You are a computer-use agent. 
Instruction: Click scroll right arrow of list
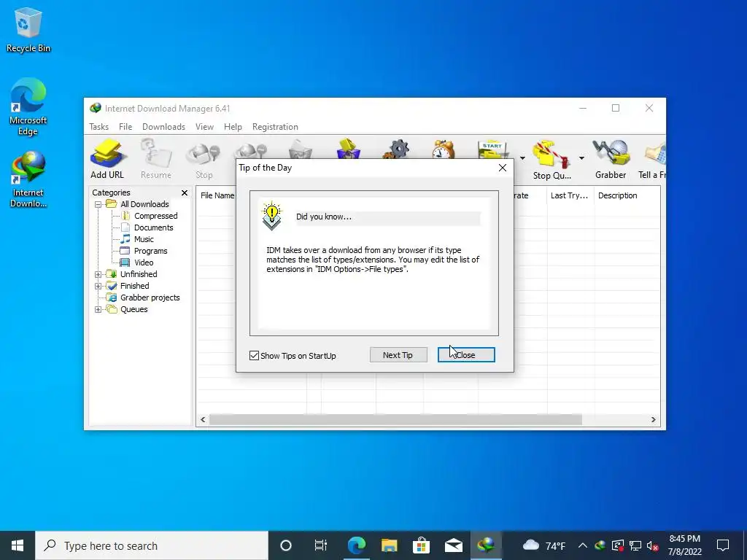click(653, 419)
